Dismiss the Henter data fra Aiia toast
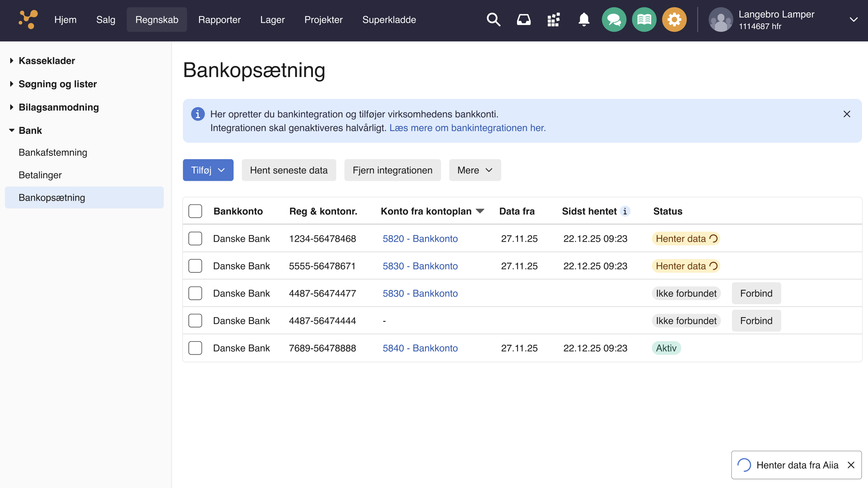This screenshot has height=488, width=868. pos(851,465)
